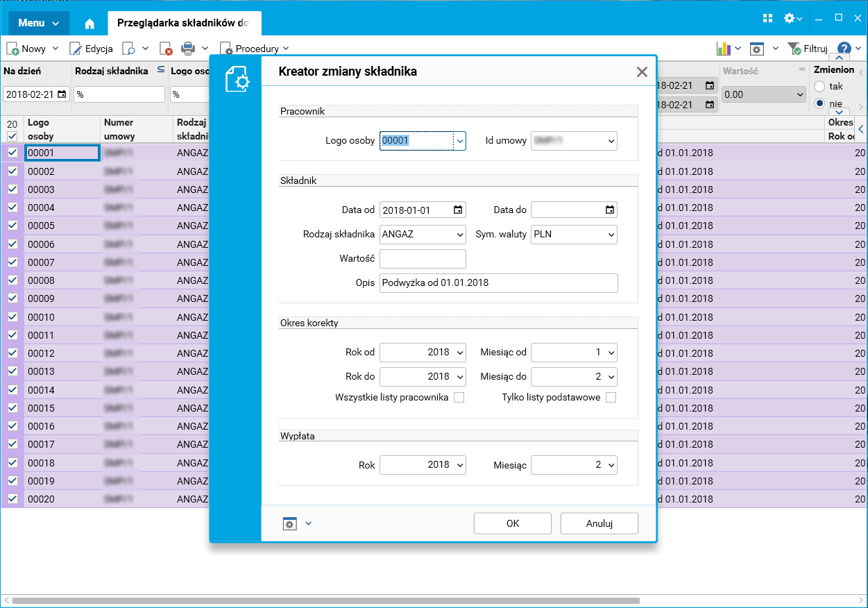
Task: Open the Rodzaj składnika ANGAZ dropdown
Action: click(x=459, y=235)
